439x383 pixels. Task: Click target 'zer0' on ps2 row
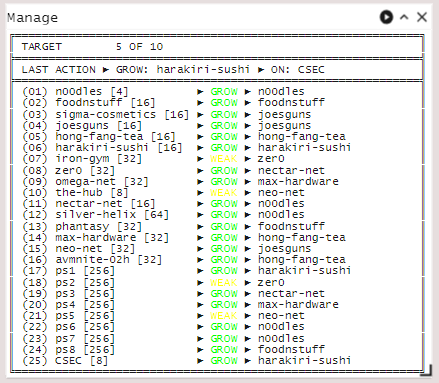(x=271, y=283)
